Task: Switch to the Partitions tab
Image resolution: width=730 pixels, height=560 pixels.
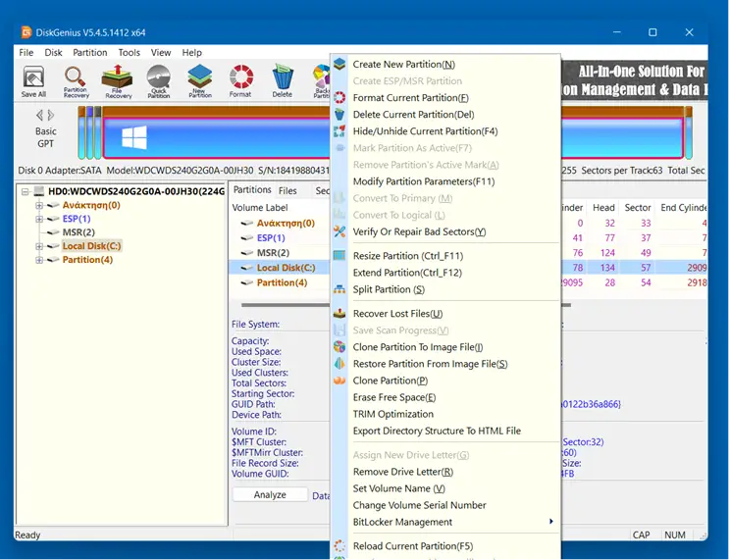Action: click(x=252, y=190)
